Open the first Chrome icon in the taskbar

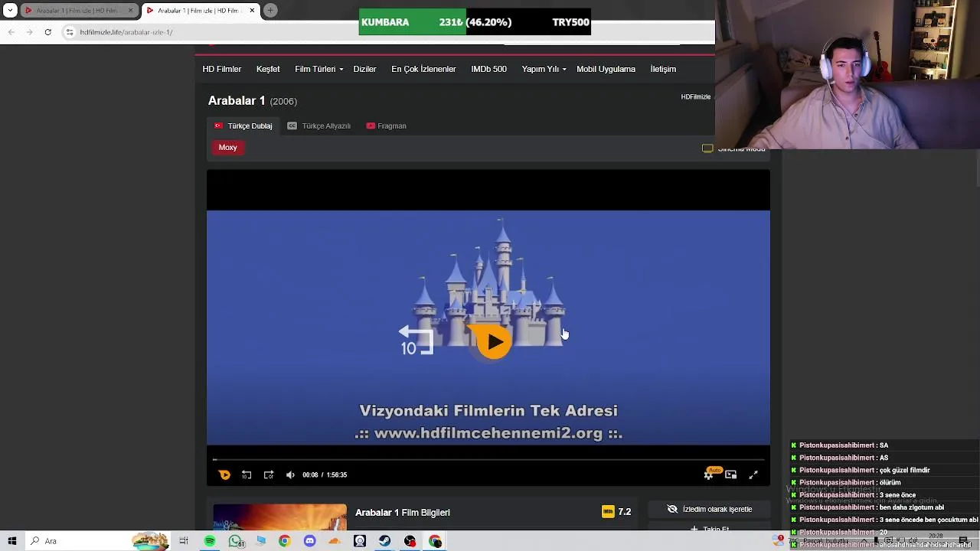click(x=284, y=541)
